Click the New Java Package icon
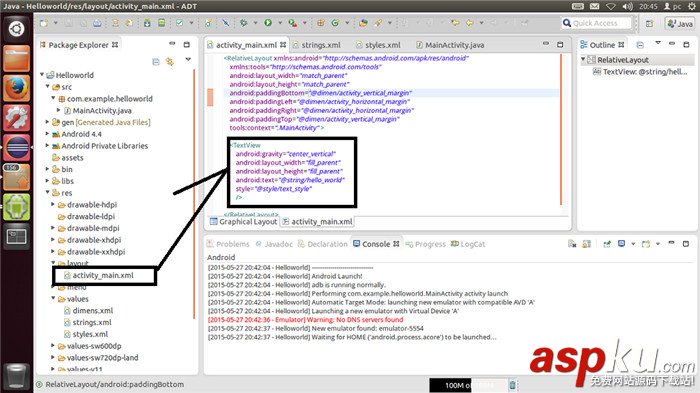 coord(321,23)
